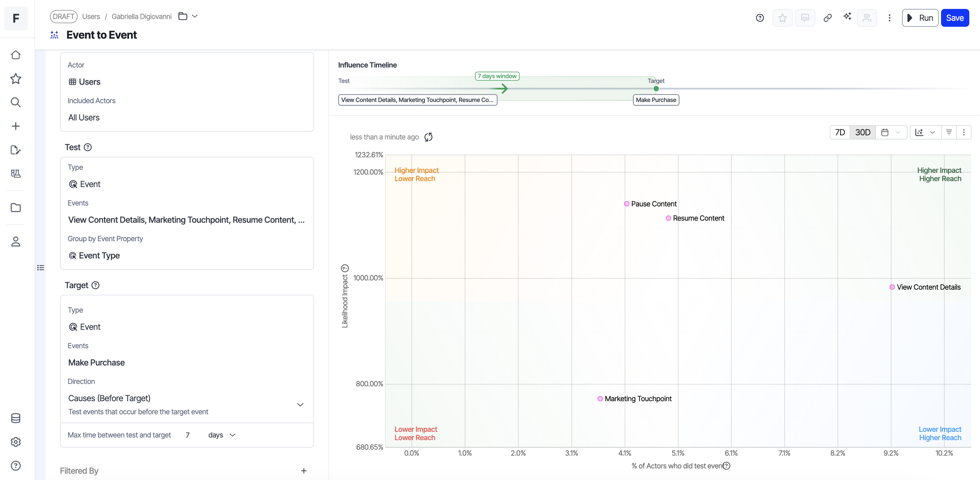This screenshot has width=980, height=480.
Task: Toggle the sidebar outline list icon
Action: (41, 268)
